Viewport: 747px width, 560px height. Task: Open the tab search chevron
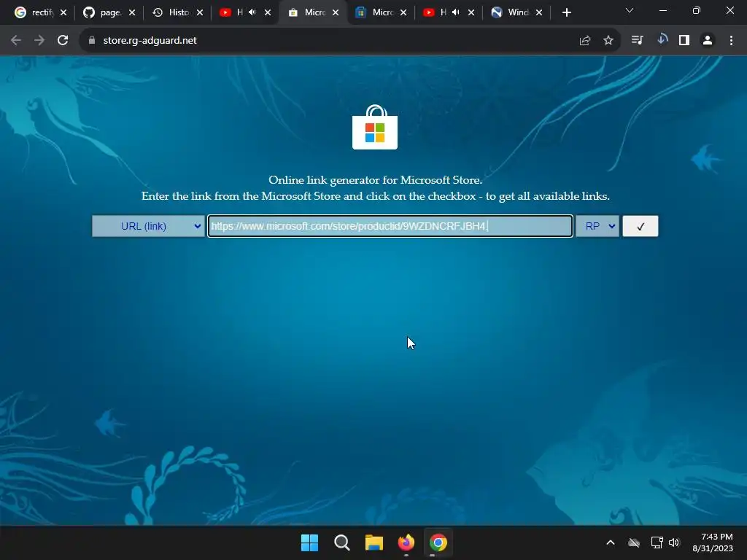pyautogui.click(x=630, y=10)
